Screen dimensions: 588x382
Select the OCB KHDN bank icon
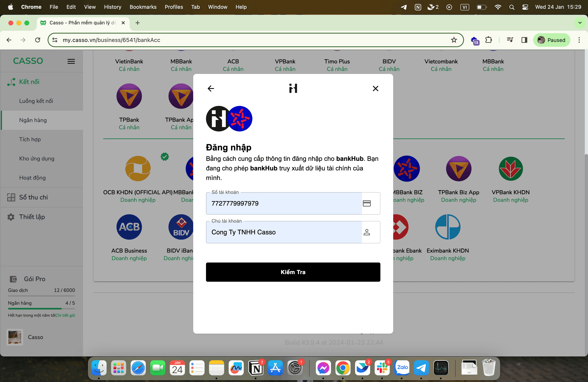[x=138, y=169]
